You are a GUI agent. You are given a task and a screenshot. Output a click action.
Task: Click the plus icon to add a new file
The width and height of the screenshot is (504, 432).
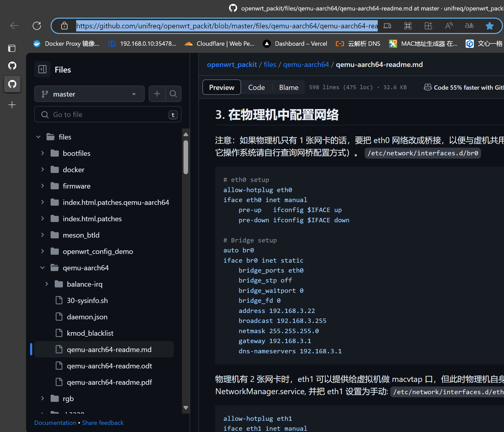click(x=157, y=94)
